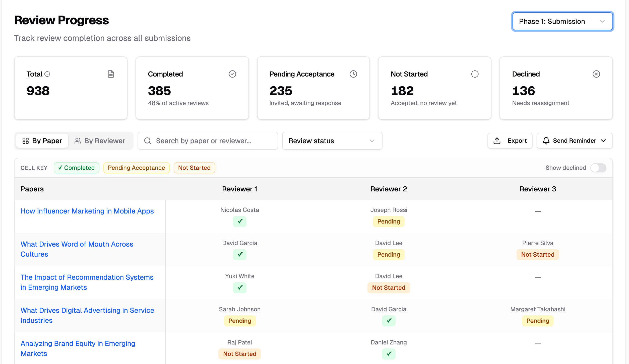Open Analyzing Brand Equity in Emerging Markets
This screenshot has height=364, width=629.
click(x=78, y=348)
